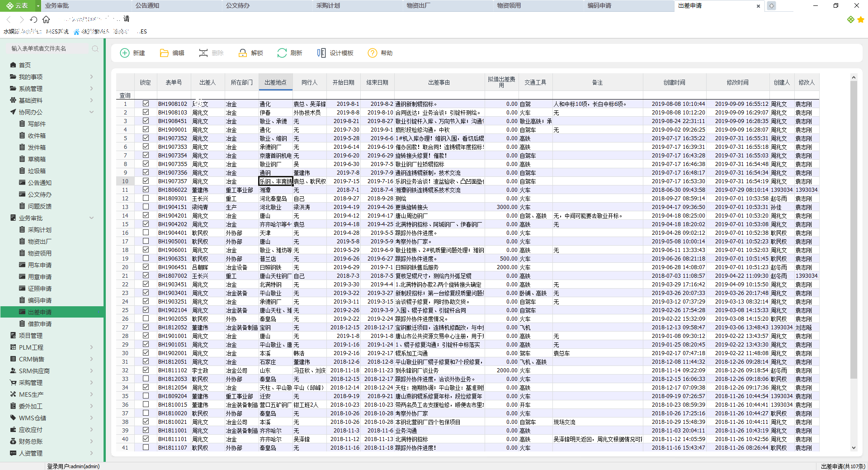Open 设计模板 template icon
Viewport: 868px width, 470px height.
321,53
